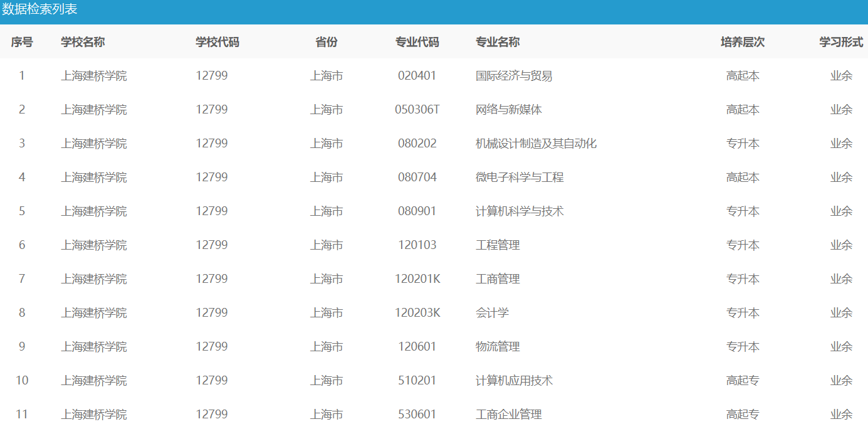This screenshot has width=868, height=429.
Task: Select '上海建桥学院' in the 080704 row
Action: 94,177
